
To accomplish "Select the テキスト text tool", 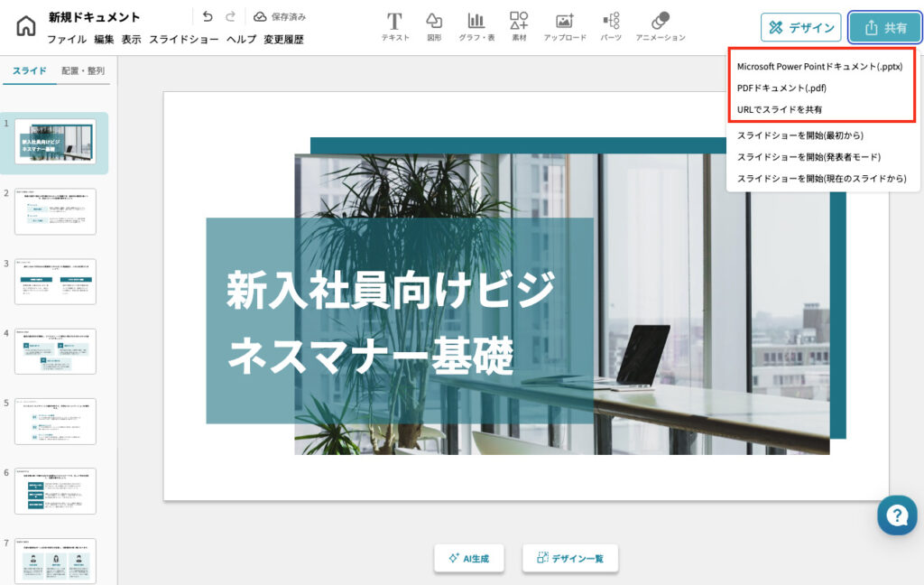I will point(394,27).
